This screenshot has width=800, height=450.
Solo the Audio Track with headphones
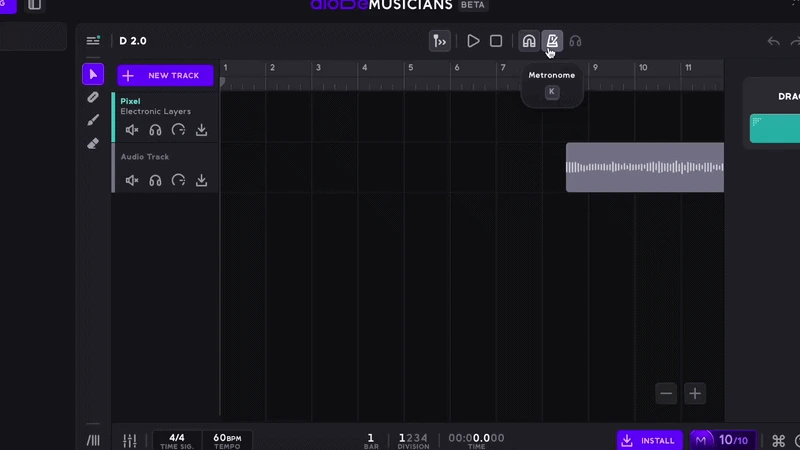tap(155, 181)
